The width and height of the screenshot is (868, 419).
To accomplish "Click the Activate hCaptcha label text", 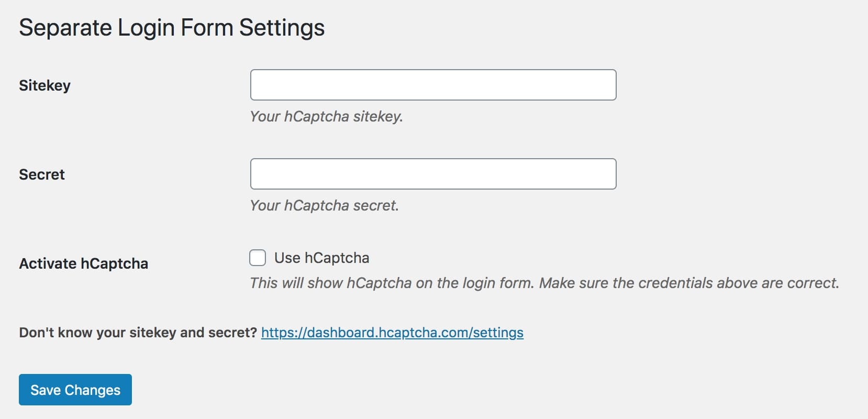I will (84, 263).
